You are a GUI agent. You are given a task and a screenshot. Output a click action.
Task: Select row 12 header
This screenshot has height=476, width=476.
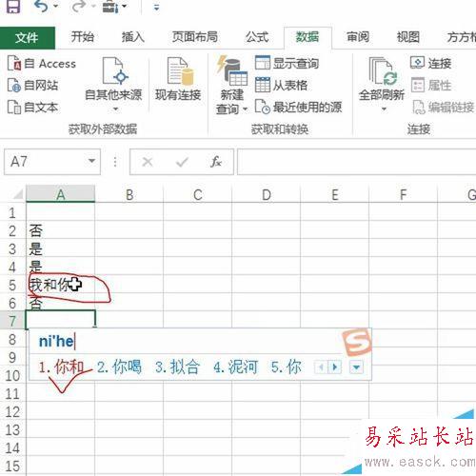click(12, 412)
